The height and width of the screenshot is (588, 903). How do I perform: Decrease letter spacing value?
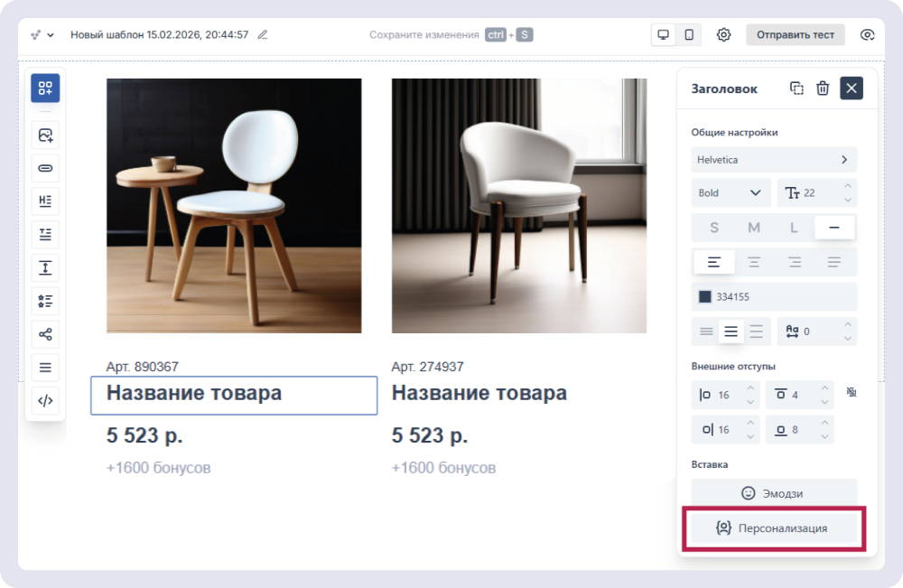(x=848, y=338)
